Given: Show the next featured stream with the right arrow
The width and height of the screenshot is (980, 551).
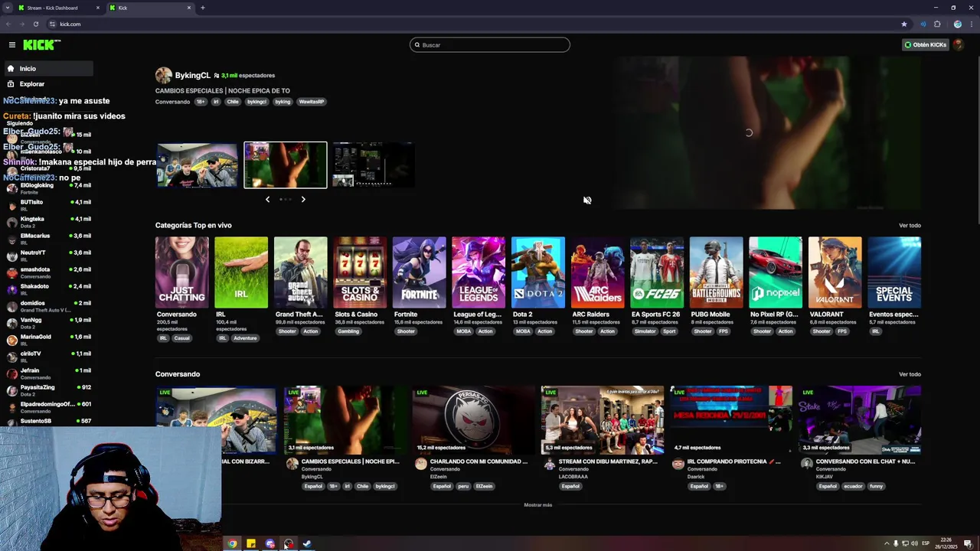Looking at the screenshot, I should point(303,199).
